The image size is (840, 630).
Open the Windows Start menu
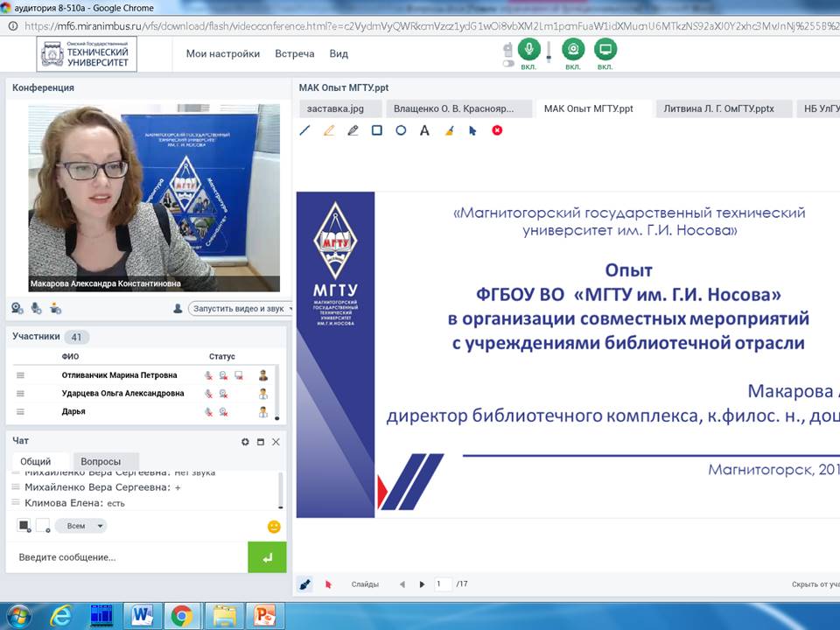coord(18,615)
